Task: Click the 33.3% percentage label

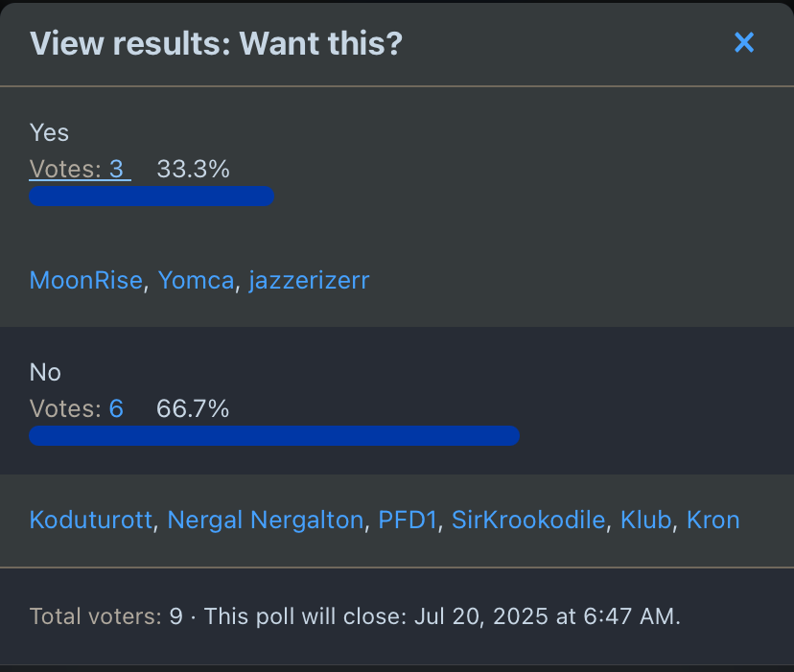Action: click(x=193, y=170)
